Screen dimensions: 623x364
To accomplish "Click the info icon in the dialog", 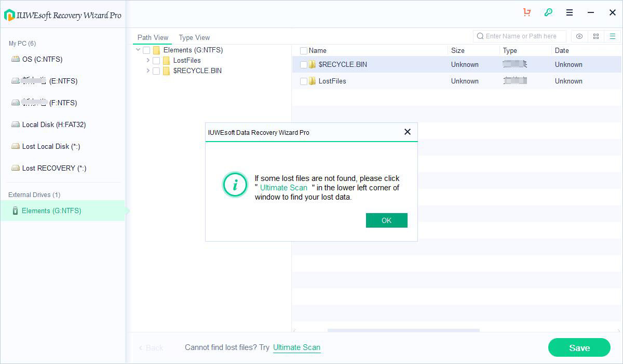I will [x=235, y=185].
